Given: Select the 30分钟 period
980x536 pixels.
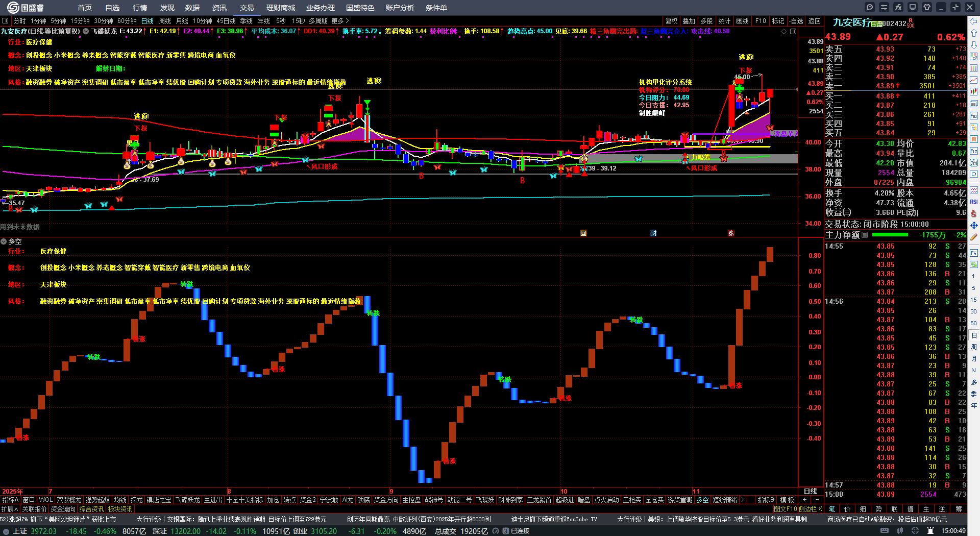Looking at the screenshot, I should [104, 21].
